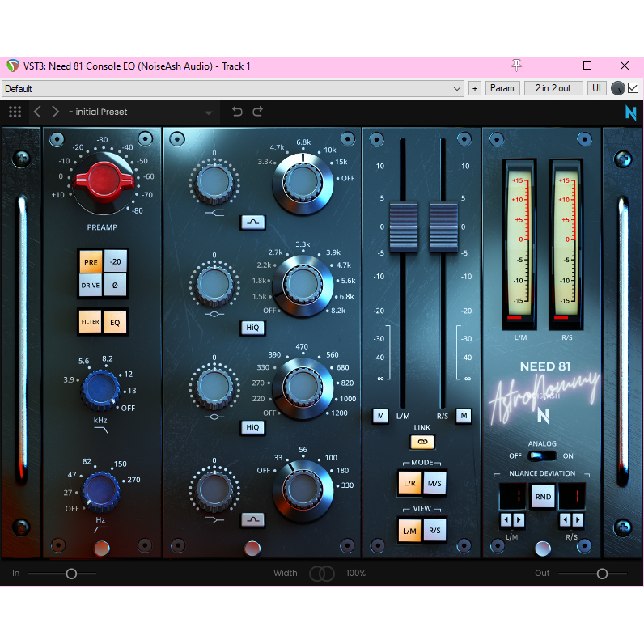Toggle low shelf bell shape button
The height and width of the screenshot is (644, 644).
pos(252,519)
